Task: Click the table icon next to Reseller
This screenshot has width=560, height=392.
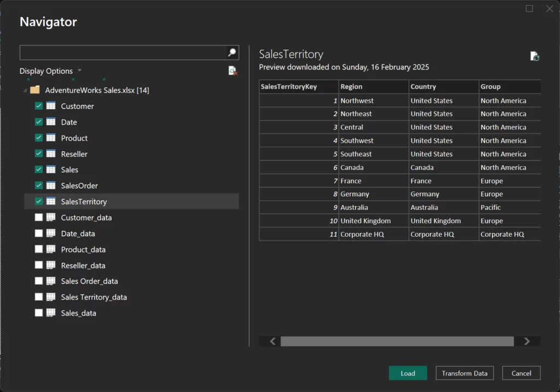Action: [x=51, y=154]
